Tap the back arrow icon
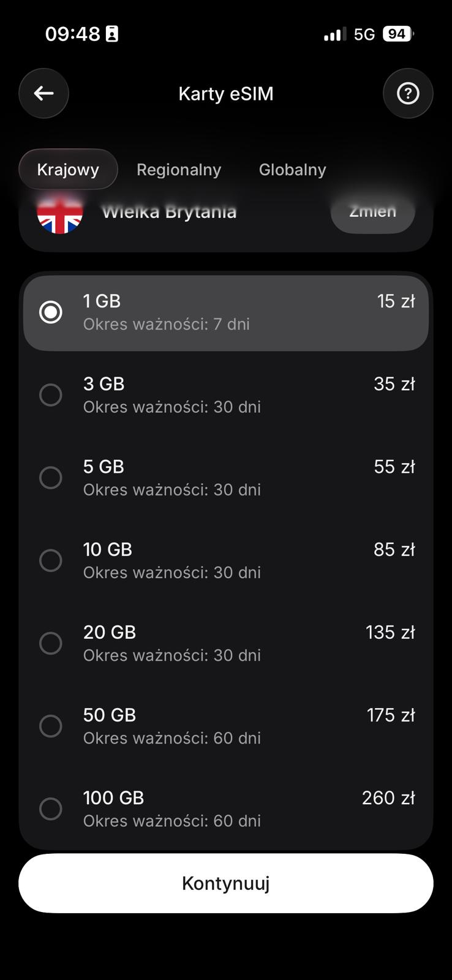Viewport: 452px width, 980px height. [43, 93]
